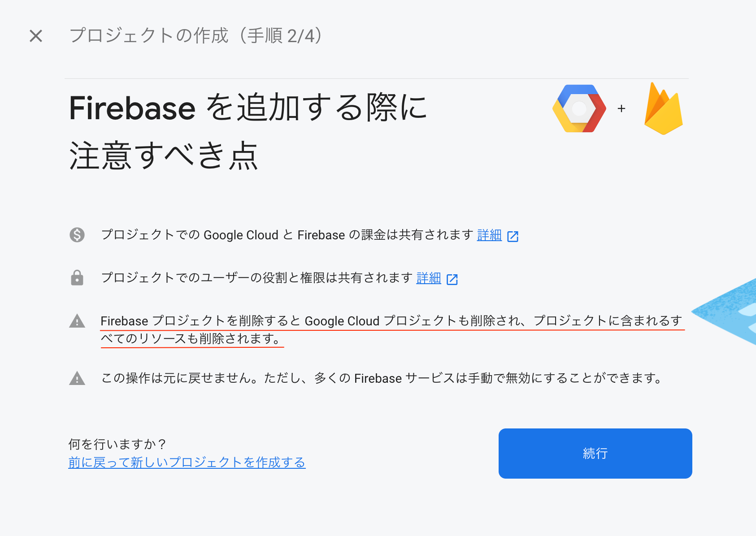Select the 詳細 link about user roles
Screen dimensions: 756x536
(x=428, y=278)
